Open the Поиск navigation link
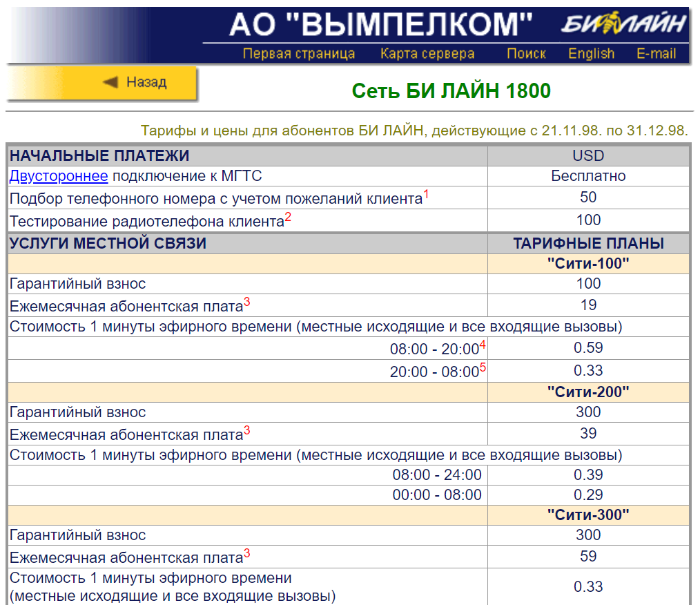The width and height of the screenshot is (700, 605). pos(526,54)
